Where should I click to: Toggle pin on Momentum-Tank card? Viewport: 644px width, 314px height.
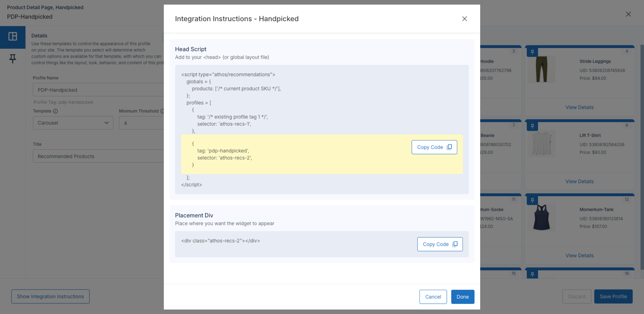532,200
